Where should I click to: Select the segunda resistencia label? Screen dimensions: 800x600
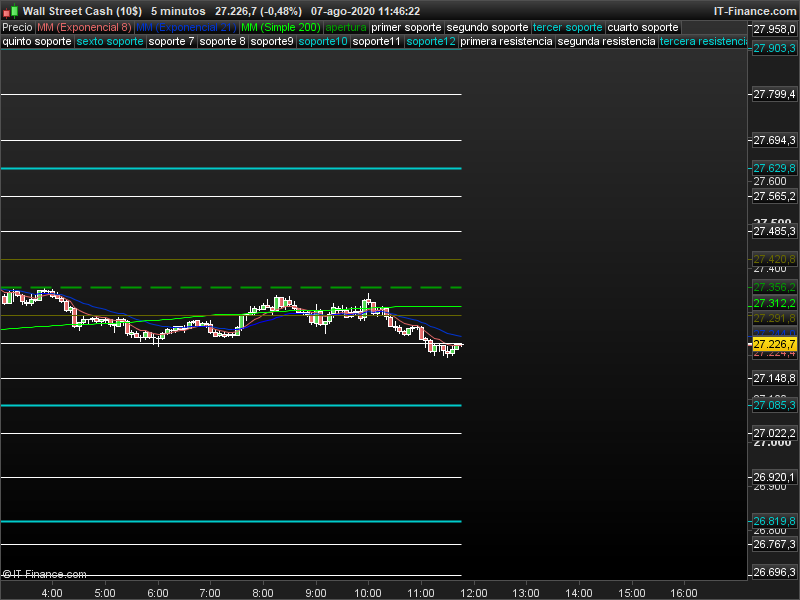[x=606, y=42]
